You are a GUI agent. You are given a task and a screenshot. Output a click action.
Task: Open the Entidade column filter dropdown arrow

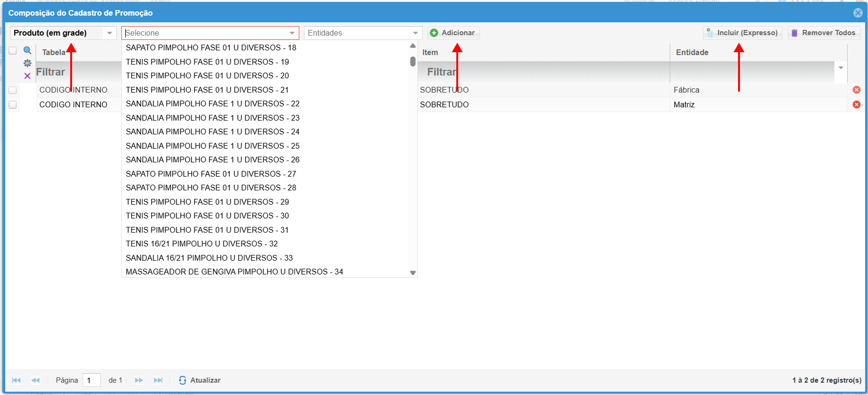point(840,68)
